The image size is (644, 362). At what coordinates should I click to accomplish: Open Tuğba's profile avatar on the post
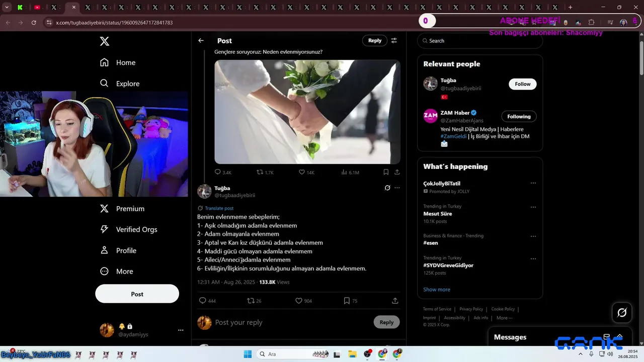[204, 192]
